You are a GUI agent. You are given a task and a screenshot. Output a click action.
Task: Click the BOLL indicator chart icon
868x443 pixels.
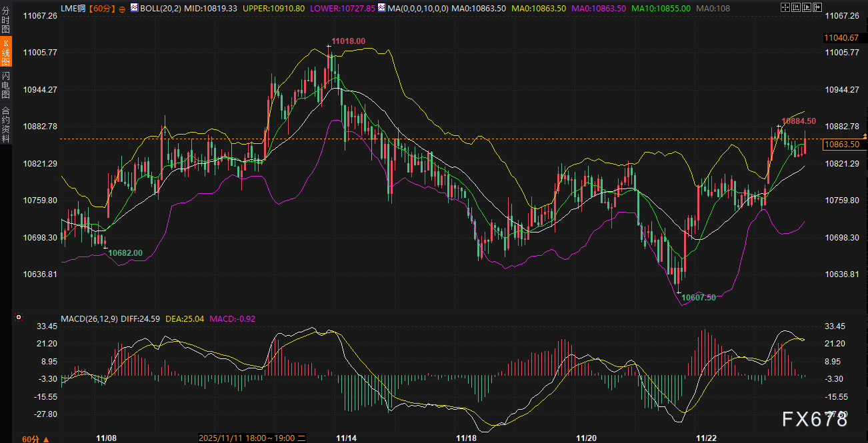tap(133, 7)
